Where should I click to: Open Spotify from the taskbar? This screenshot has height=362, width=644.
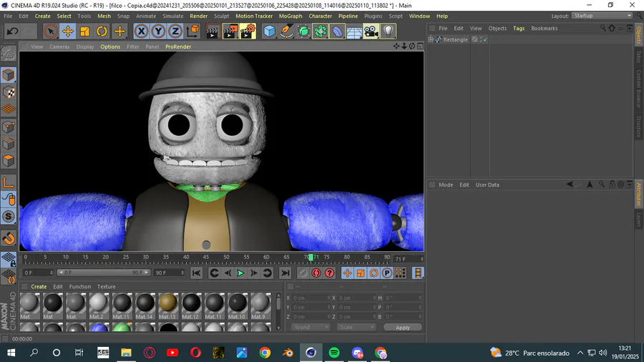point(334,353)
